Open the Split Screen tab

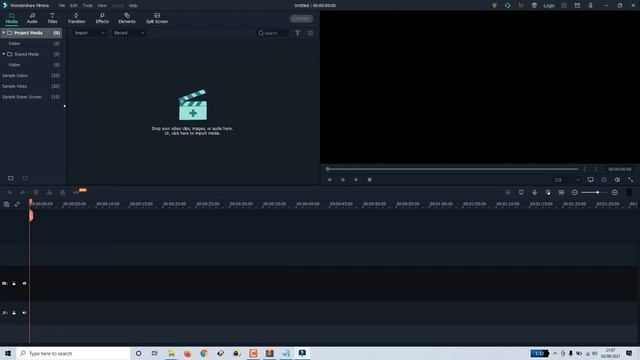tap(157, 18)
